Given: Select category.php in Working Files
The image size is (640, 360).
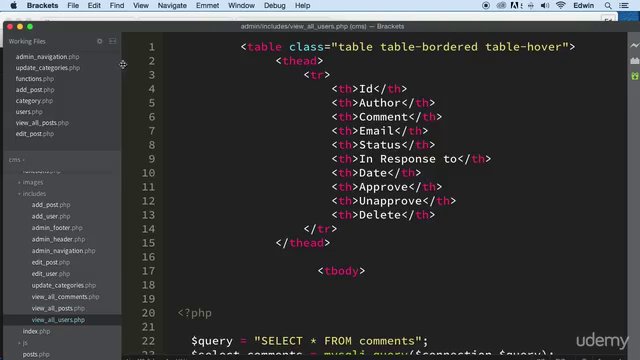Looking at the screenshot, I should point(34,101).
